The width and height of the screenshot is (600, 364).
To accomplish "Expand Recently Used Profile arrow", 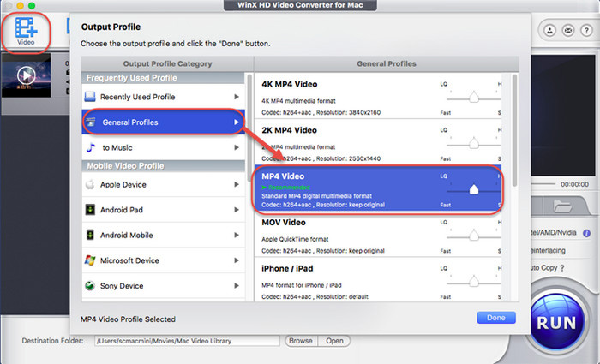I will 237,97.
